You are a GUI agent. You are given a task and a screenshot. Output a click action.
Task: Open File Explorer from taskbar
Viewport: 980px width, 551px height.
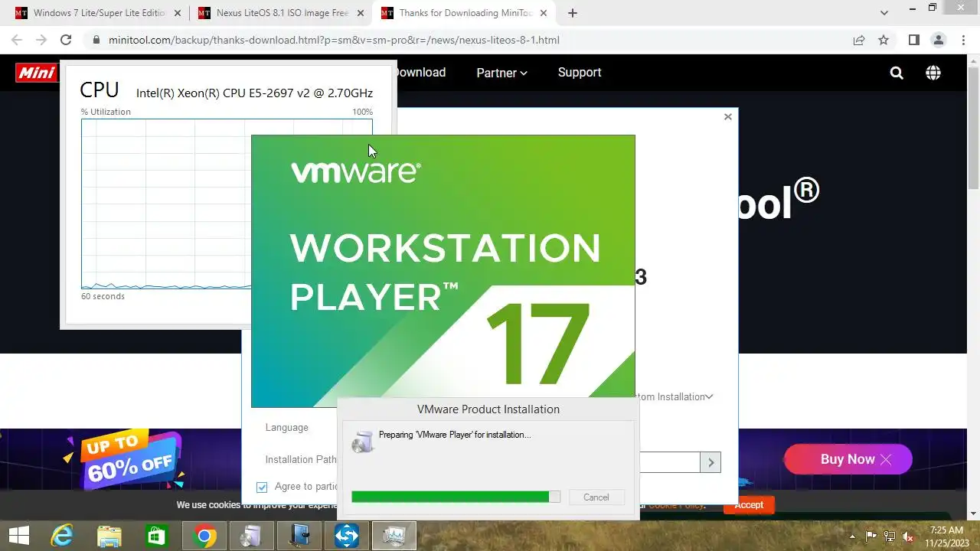pos(109,536)
